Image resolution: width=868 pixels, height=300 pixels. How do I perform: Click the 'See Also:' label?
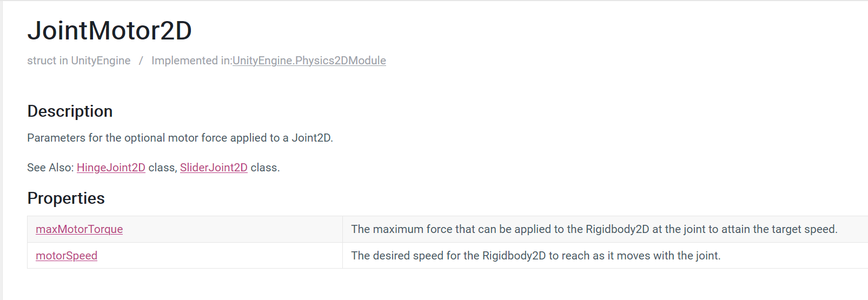pos(50,168)
